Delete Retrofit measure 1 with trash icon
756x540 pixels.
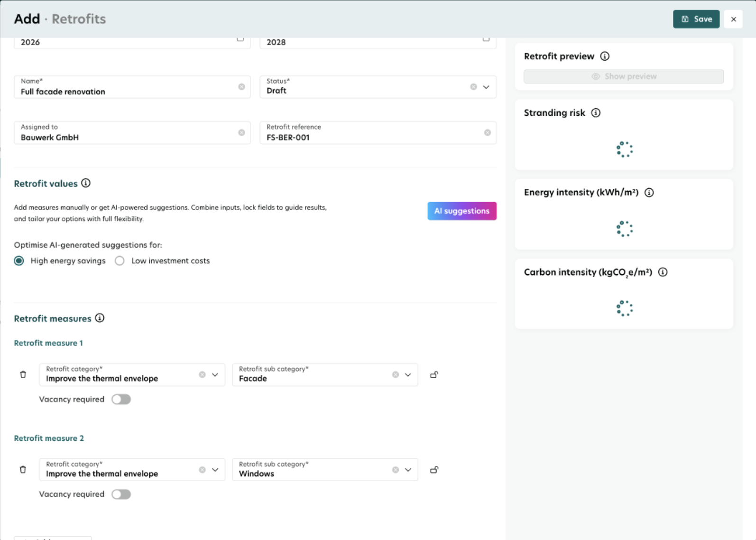click(x=23, y=374)
